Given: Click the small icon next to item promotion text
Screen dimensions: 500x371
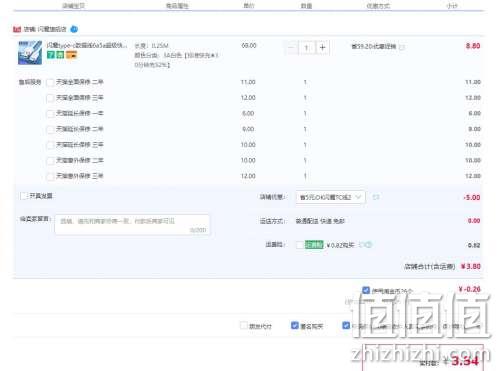Looking at the screenshot, I should 402,47.
